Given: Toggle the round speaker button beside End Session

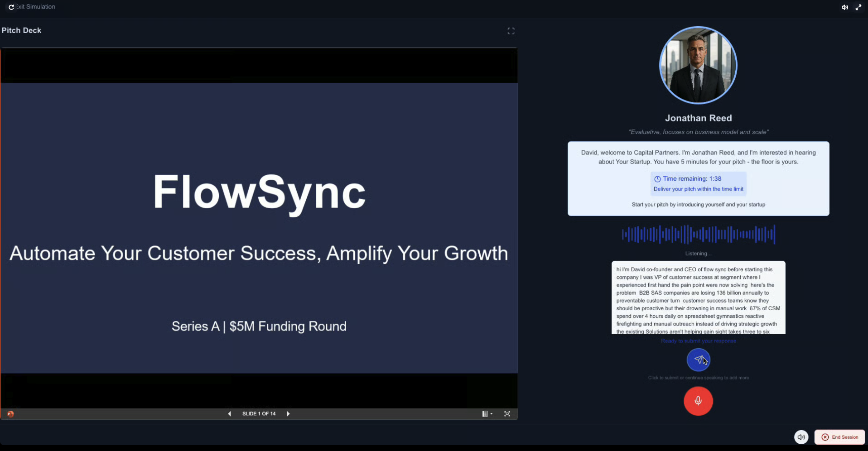Looking at the screenshot, I should click(x=801, y=437).
